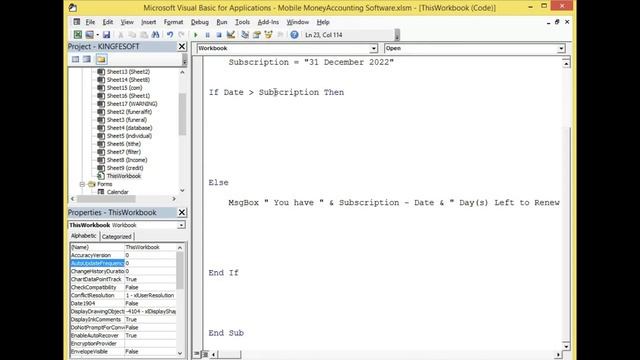Screen dimensions: 640x360
Task: Open the Format menu
Action: point(173,22)
